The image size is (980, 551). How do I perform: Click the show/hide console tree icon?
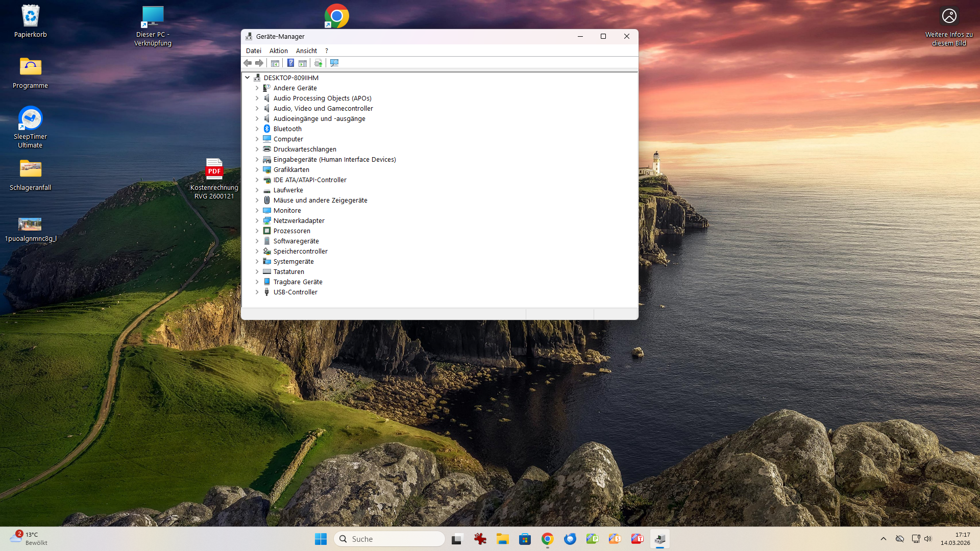(275, 63)
